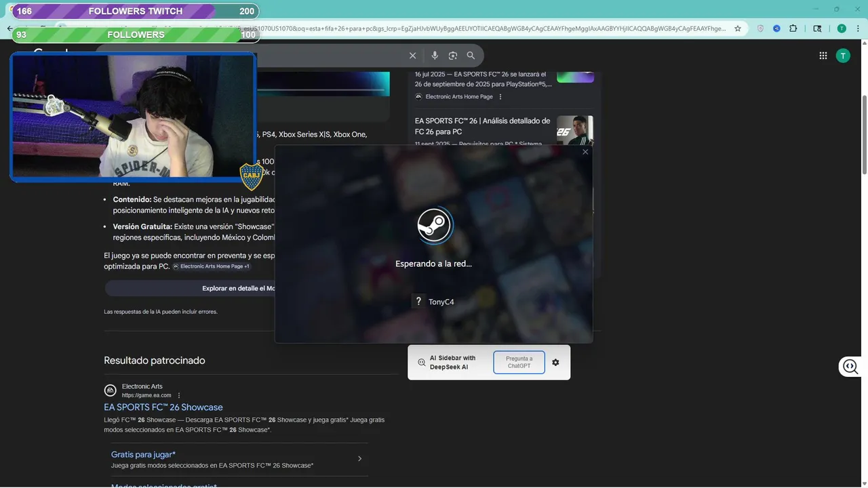868x488 pixels.
Task: Open the Google apps grid
Action: [x=823, y=56]
